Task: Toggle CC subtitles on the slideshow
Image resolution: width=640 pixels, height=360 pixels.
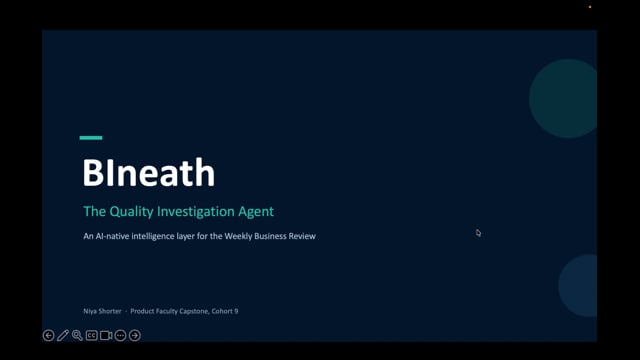Action: pyautogui.click(x=91, y=336)
